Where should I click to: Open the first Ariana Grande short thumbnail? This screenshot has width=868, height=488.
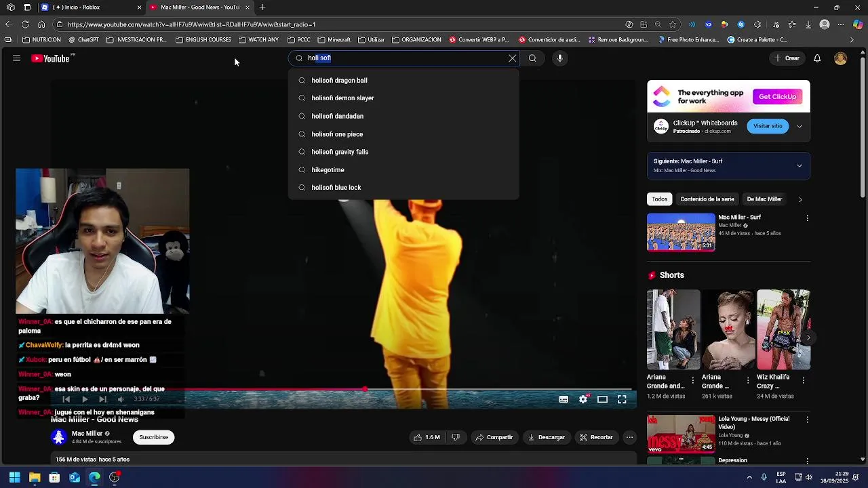click(x=673, y=329)
